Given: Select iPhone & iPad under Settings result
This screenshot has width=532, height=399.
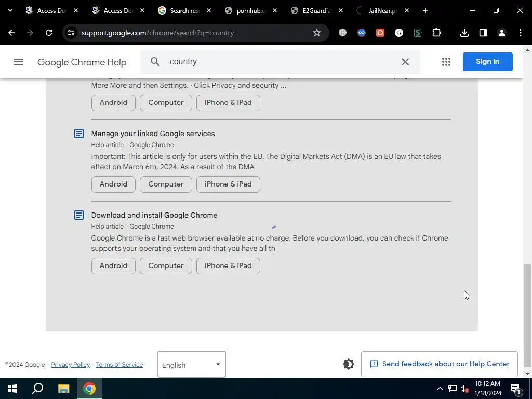Looking at the screenshot, I should [228, 102].
